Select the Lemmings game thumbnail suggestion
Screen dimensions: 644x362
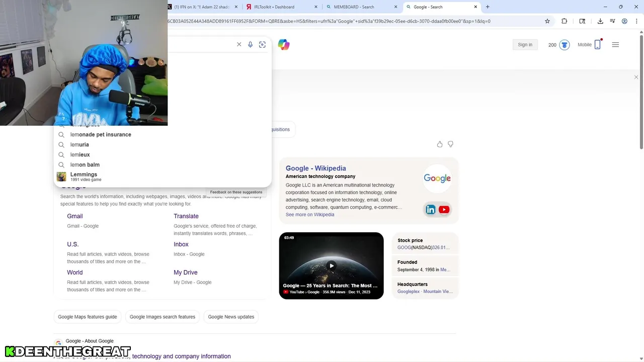coord(61,176)
